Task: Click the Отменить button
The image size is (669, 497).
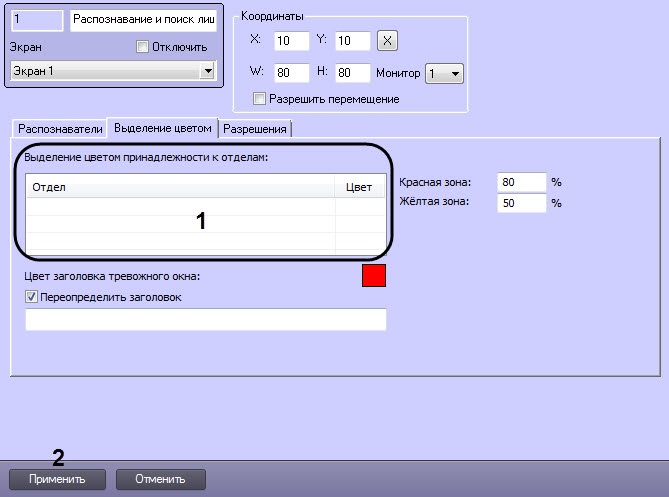Action: coord(161,479)
